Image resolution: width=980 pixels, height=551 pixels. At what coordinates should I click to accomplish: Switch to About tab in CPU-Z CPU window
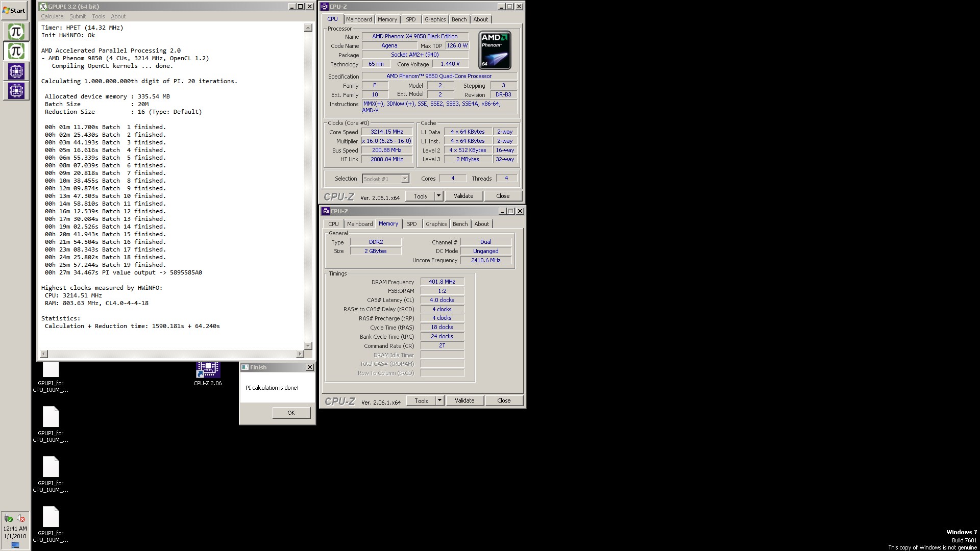point(481,19)
